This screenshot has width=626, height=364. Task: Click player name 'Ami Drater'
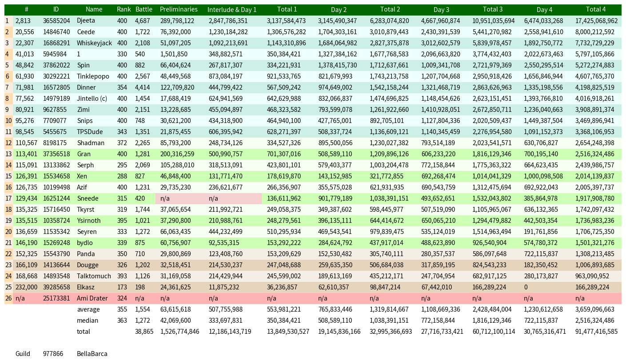coord(92,298)
